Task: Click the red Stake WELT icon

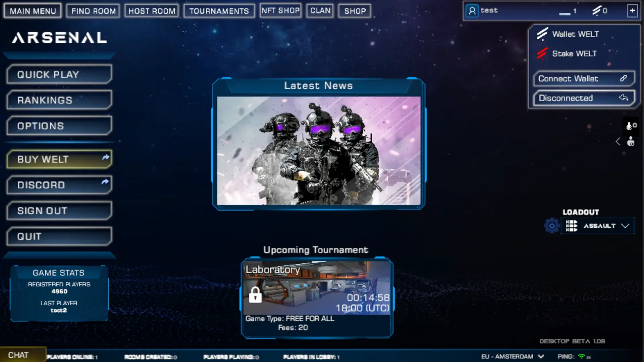Action: pyautogui.click(x=542, y=53)
